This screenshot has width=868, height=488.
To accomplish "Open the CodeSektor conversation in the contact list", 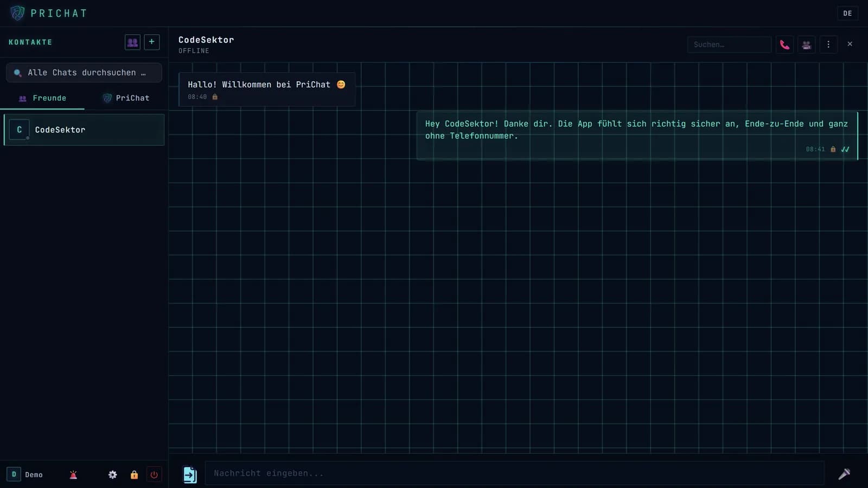I will click(84, 130).
